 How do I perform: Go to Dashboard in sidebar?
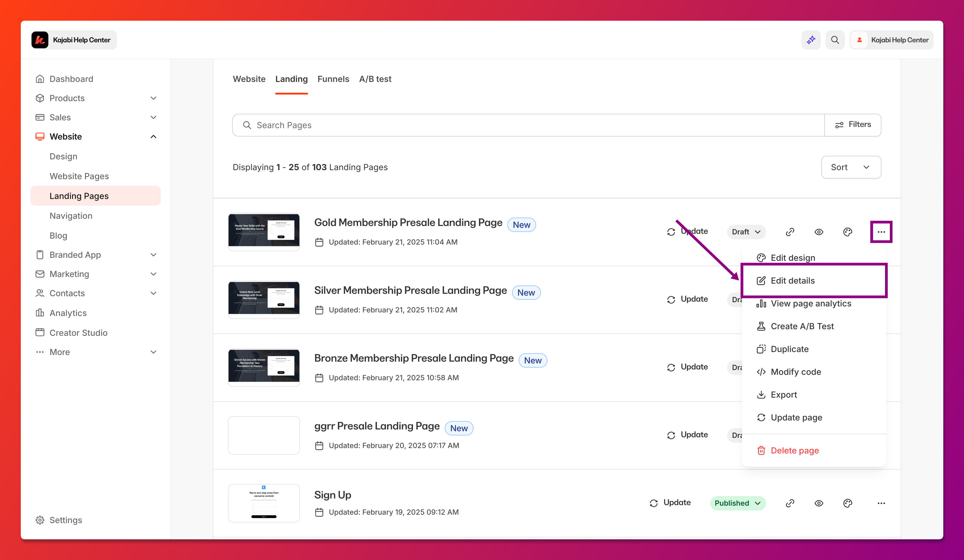(x=71, y=79)
